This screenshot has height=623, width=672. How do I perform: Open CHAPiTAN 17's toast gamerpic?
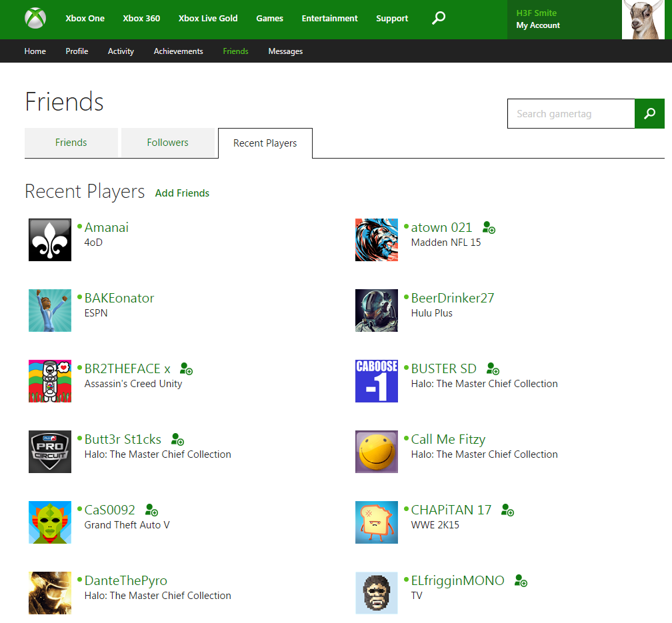pyautogui.click(x=377, y=523)
